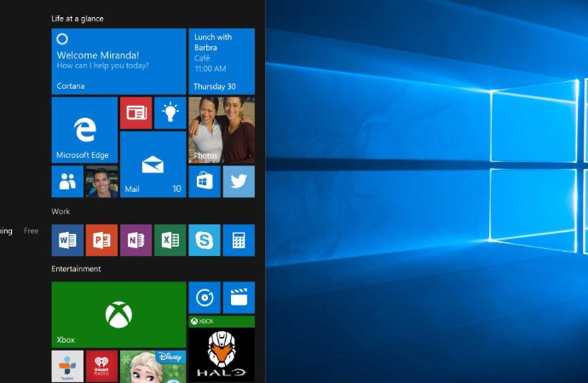Open the People app tile

click(67, 182)
